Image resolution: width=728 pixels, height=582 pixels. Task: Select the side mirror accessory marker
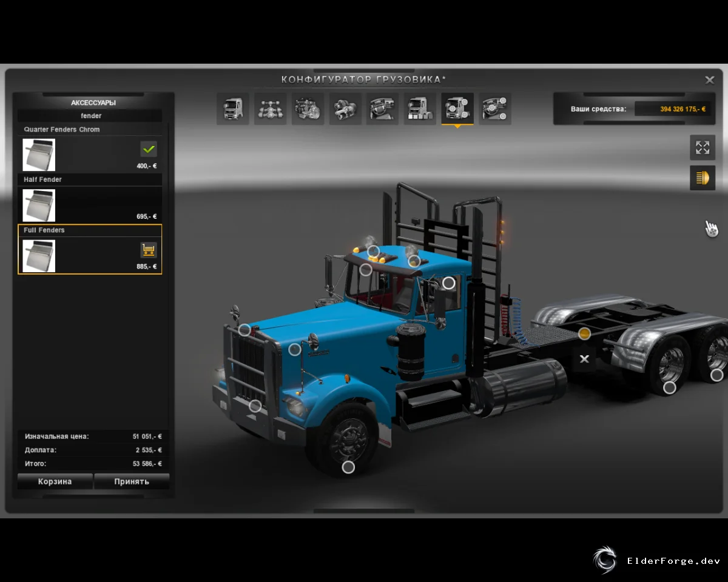point(449,283)
